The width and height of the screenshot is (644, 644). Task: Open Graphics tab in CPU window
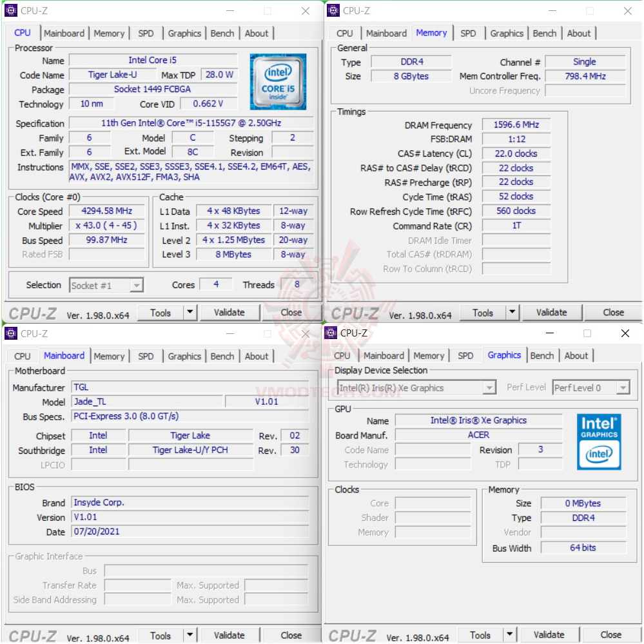[184, 34]
